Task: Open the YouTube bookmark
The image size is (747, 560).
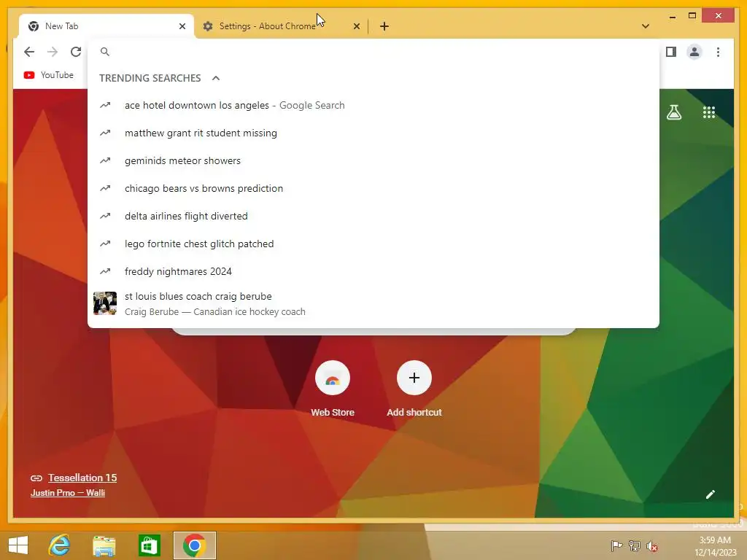Action: pyautogui.click(x=49, y=75)
